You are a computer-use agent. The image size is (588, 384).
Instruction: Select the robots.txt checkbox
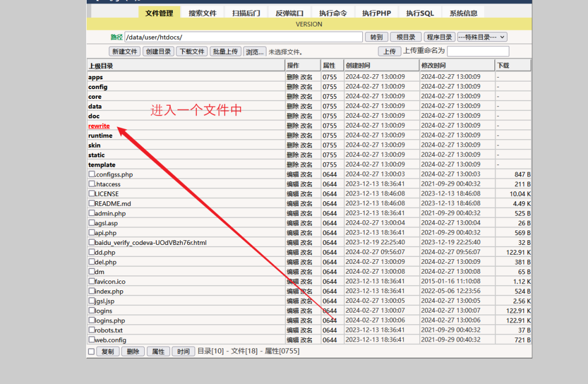(92, 330)
